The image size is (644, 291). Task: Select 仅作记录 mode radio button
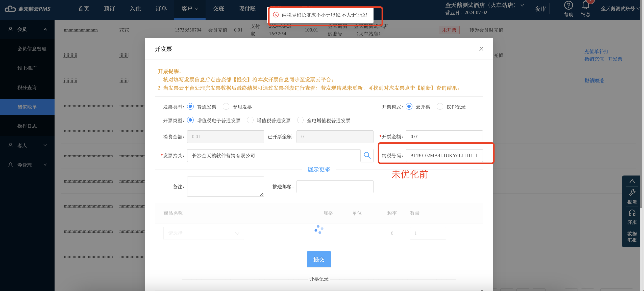(440, 106)
